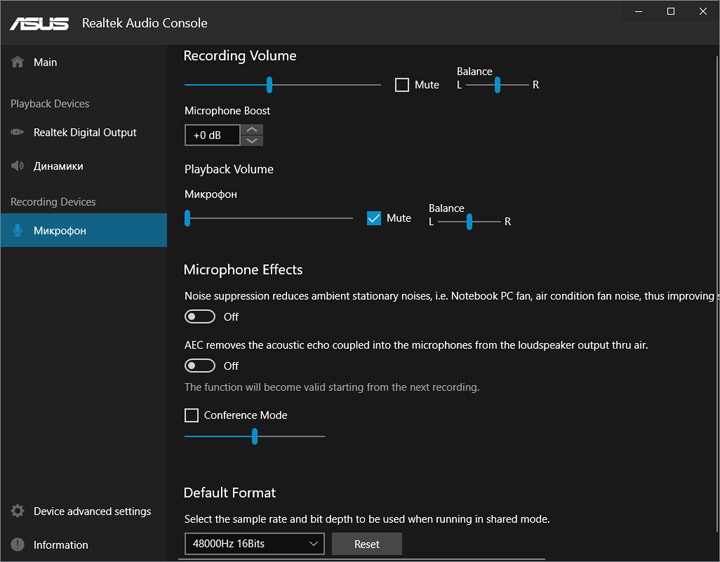The height and width of the screenshot is (562, 720).
Task: Increase Microphone Boost with up arrow
Action: click(253, 129)
